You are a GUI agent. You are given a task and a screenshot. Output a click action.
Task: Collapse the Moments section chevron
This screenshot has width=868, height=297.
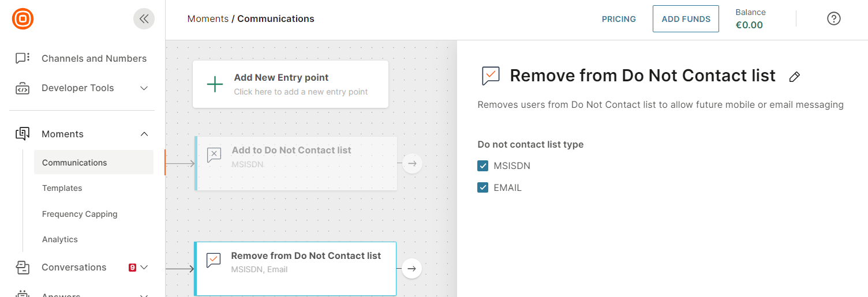[144, 134]
